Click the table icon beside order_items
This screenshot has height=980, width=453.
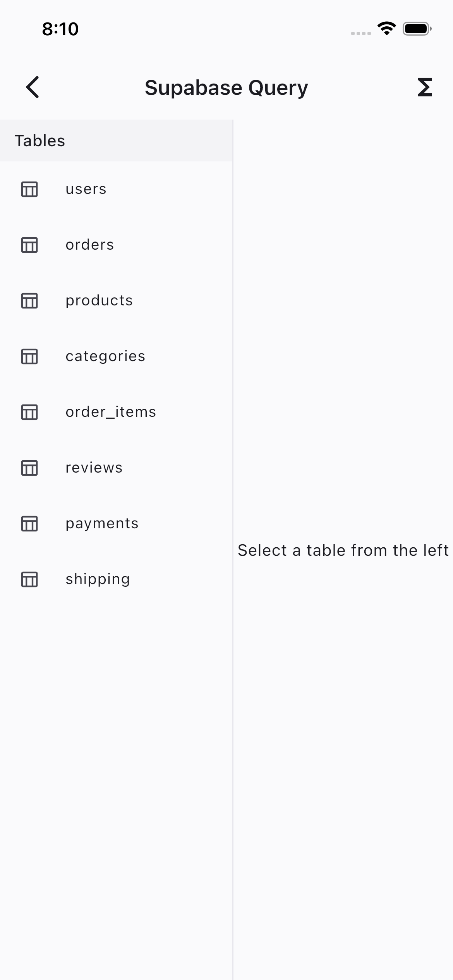click(x=29, y=412)
